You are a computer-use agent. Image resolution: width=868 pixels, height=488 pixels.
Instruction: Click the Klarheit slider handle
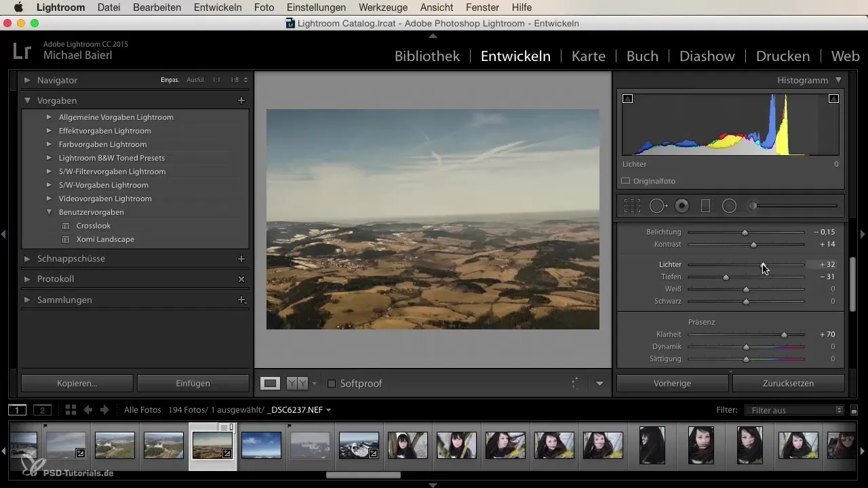point(785,334)
